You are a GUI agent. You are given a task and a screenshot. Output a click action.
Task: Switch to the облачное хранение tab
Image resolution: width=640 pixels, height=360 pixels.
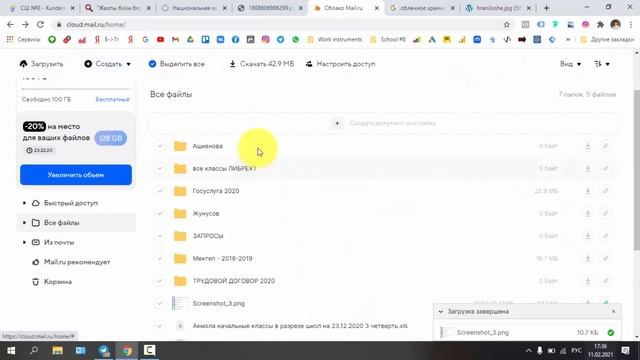422,8
